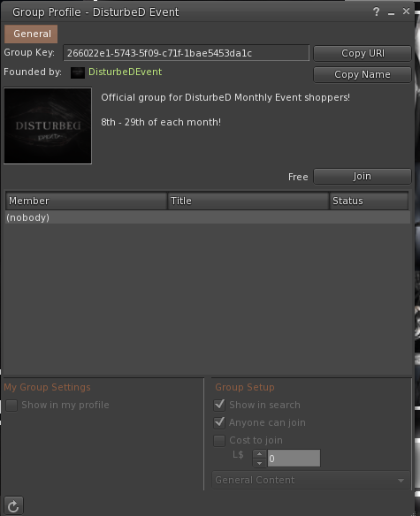Open help via the question mark icon

376,12
